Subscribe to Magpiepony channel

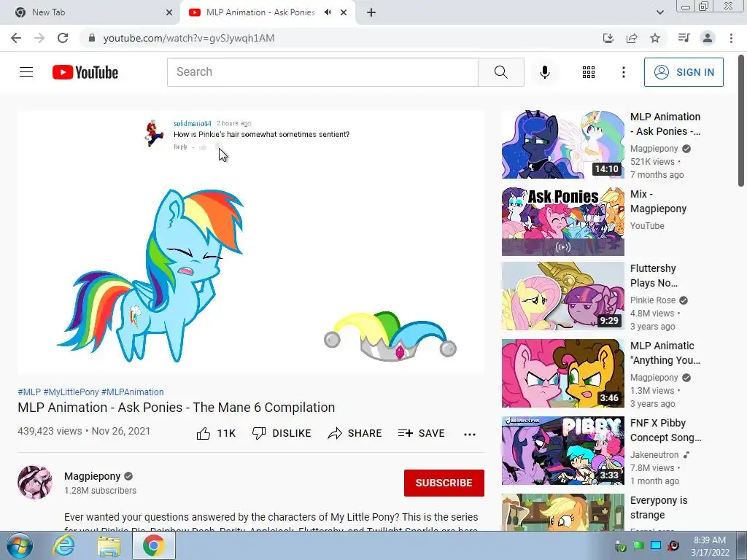pos(444,483)
